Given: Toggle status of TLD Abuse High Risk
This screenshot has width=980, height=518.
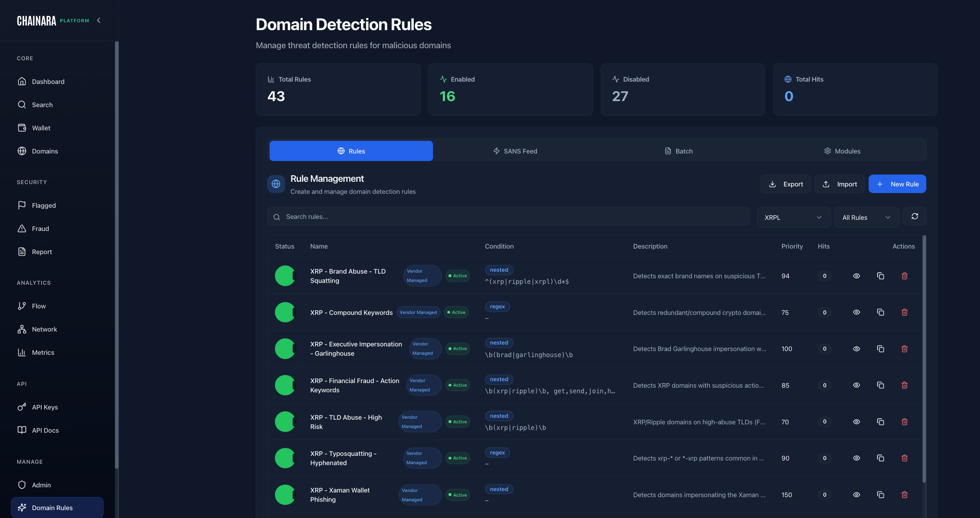Looking at the screenshot, I should (x=285, y=422).
